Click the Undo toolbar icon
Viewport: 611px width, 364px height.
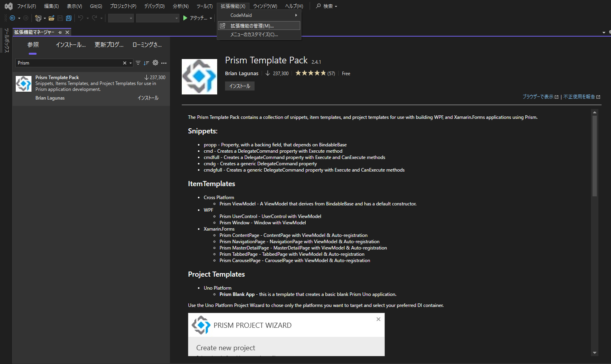[x=81, y=18]
